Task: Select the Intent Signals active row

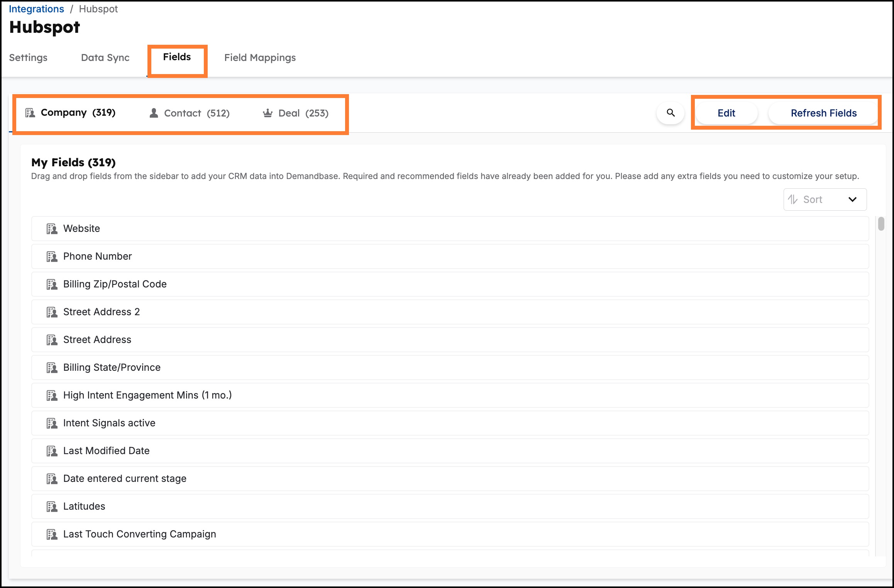Action: click(x=450, y=423)
